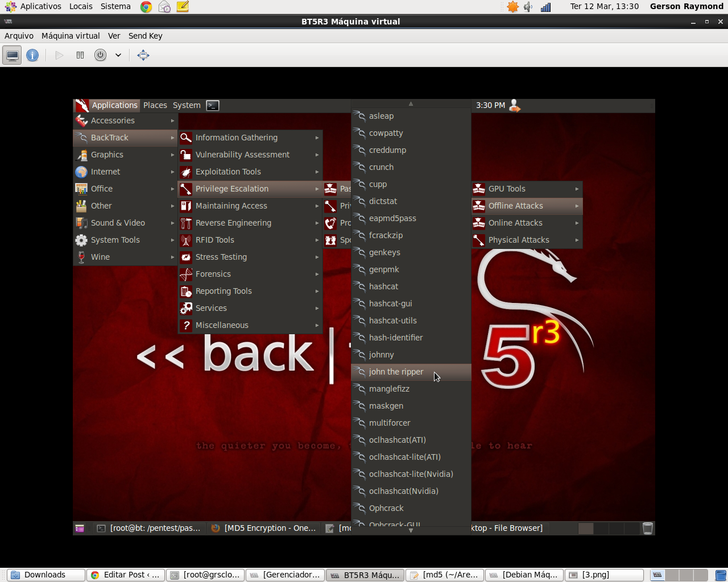Launch asleap from the list
728x582 pixels.
(411, 116)
